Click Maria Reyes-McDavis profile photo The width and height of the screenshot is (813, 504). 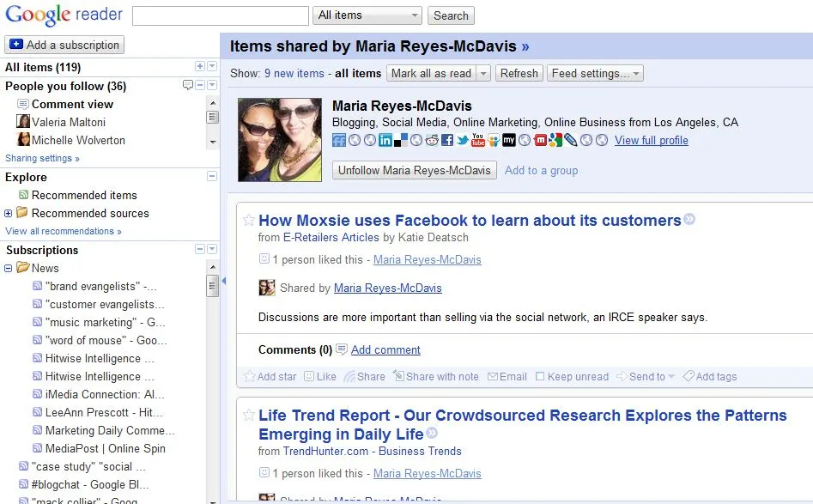[280, 139]
